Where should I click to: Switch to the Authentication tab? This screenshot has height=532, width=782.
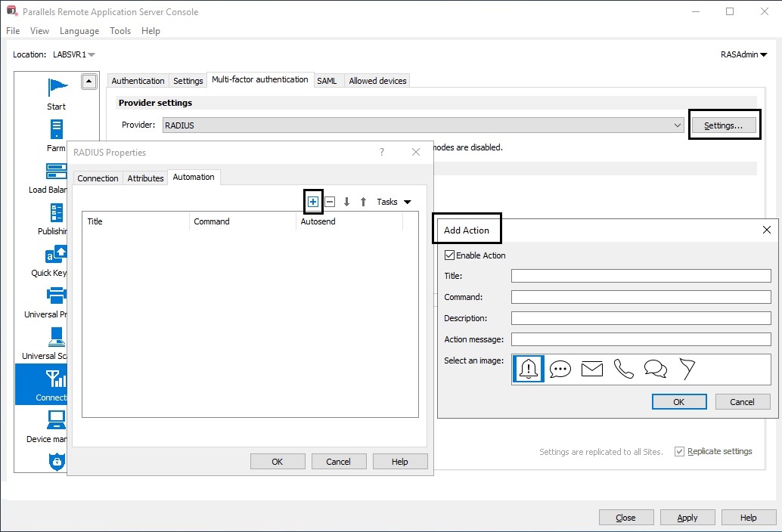tap(138, 81)
